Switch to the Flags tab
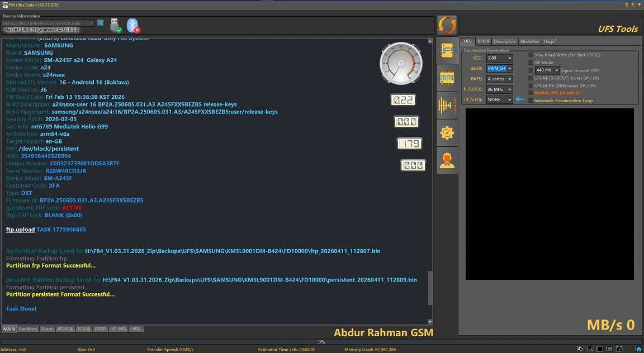The image size is (644, 353). (x=549, y=41)
